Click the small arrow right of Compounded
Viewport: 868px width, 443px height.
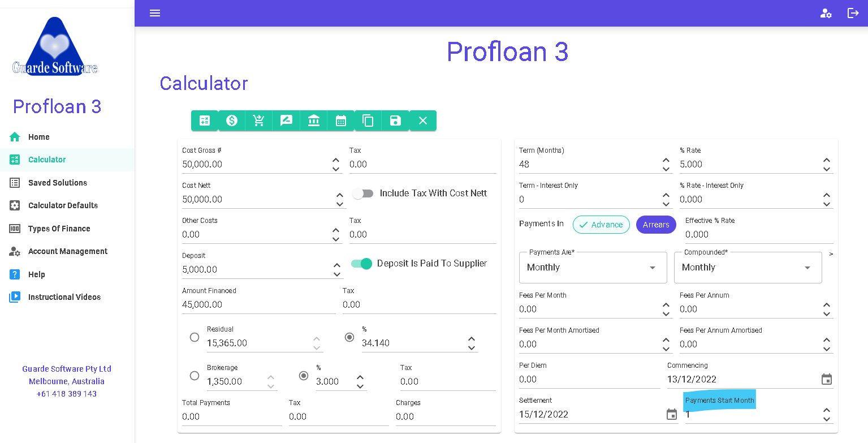pyautogui.click(x=831, y=254)
